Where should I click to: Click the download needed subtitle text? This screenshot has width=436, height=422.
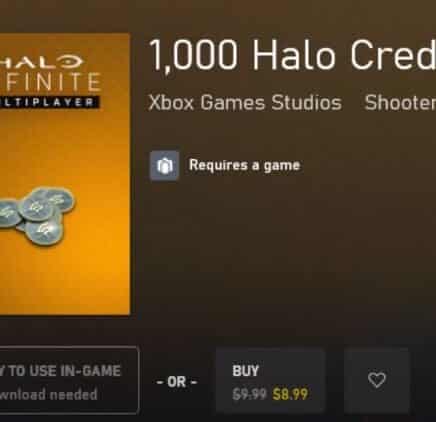pyautogui.click(x=49, y=395)
